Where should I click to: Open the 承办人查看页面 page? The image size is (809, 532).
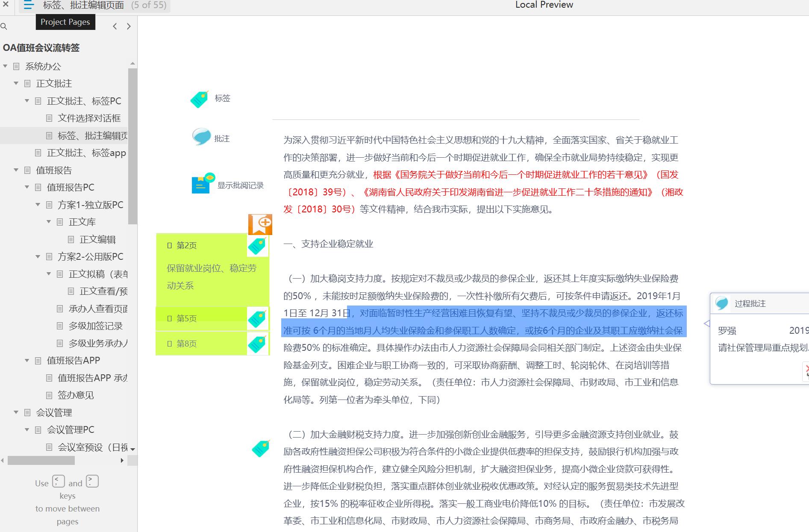click(x=98, y=309)
